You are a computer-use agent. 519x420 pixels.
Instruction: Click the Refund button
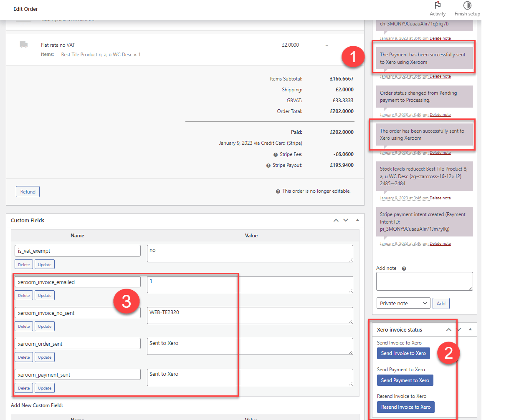(28, 192)
